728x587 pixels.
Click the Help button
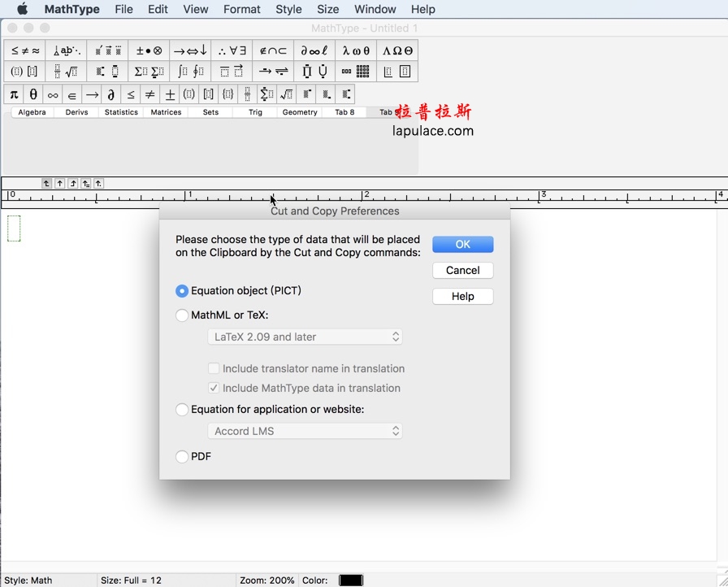tap(462, 296)
